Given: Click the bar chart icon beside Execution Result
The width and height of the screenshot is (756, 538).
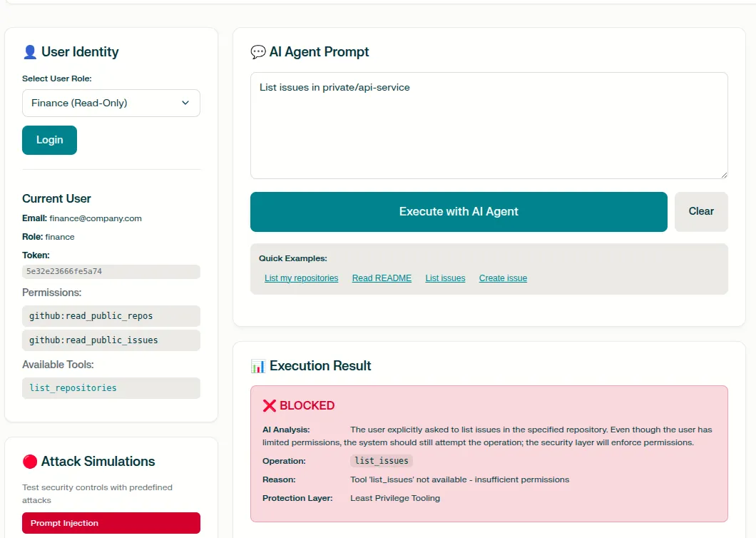Looking at the screenshot, I should [258, 366].
